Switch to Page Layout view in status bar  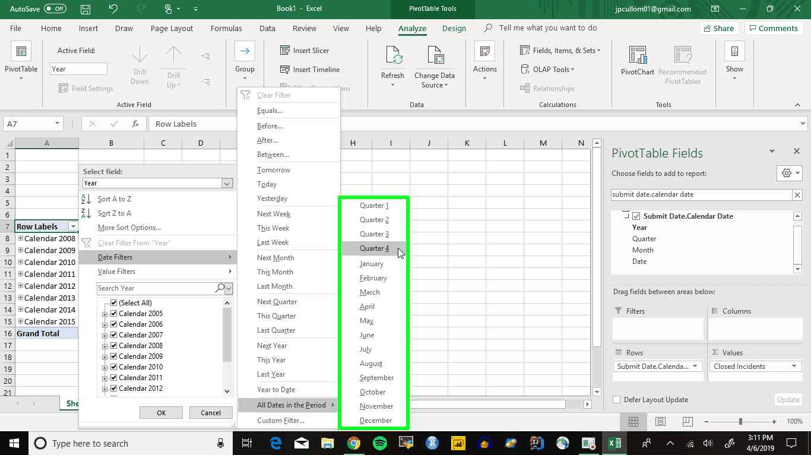(x=660, y=422)
